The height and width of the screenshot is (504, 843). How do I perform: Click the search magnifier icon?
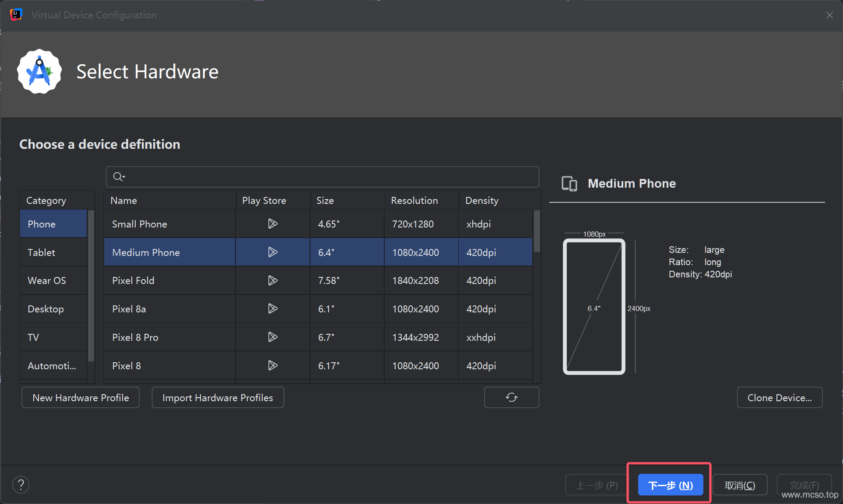[119, 177]
